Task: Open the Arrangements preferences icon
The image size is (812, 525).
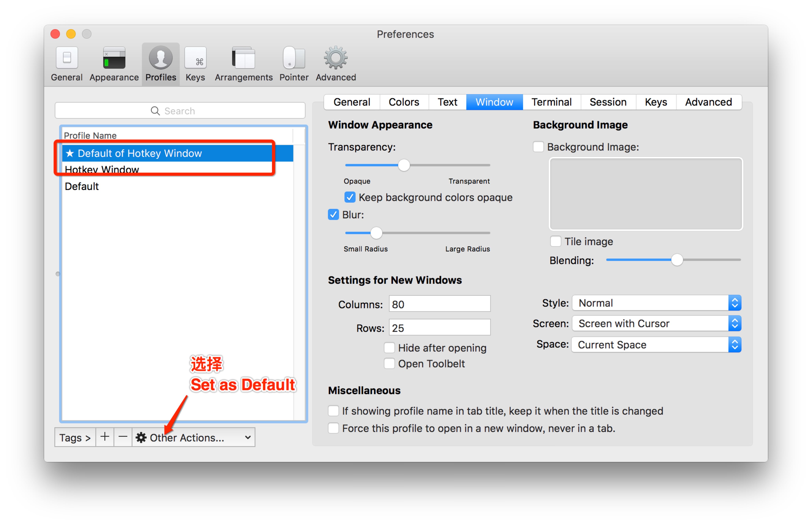Action: click(x=243, y=64)
